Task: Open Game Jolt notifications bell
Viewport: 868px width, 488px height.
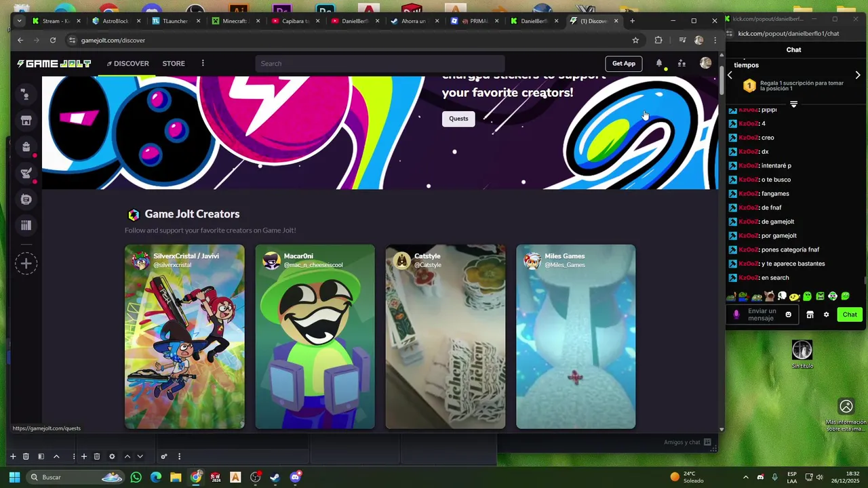Action: (x=659, y=64)
